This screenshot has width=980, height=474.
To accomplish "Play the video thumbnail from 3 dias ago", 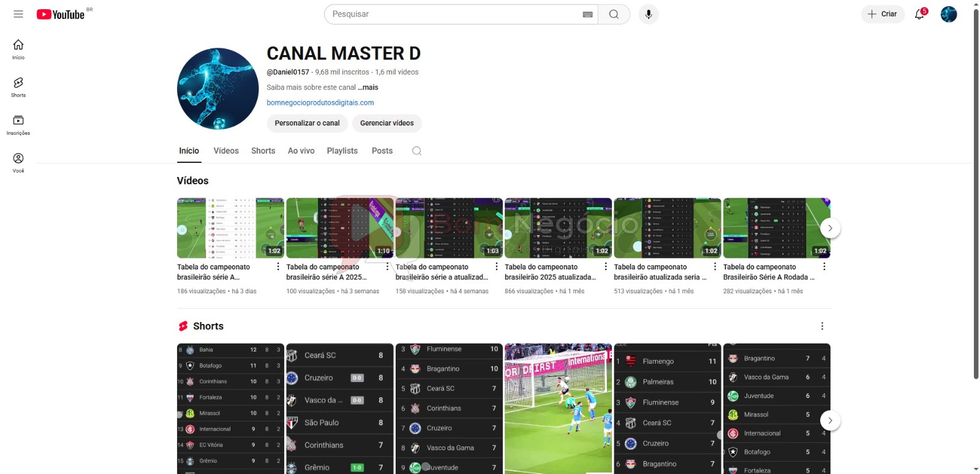I will click(230, 228).
